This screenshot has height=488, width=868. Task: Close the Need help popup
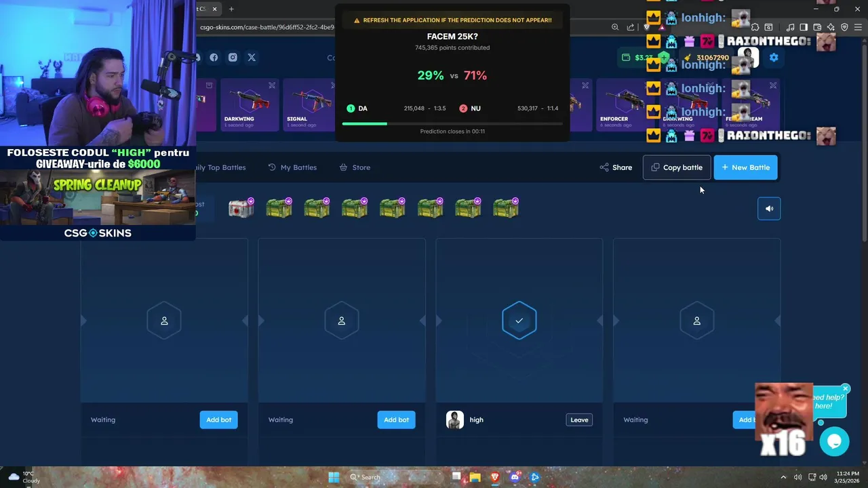point(845,389)
